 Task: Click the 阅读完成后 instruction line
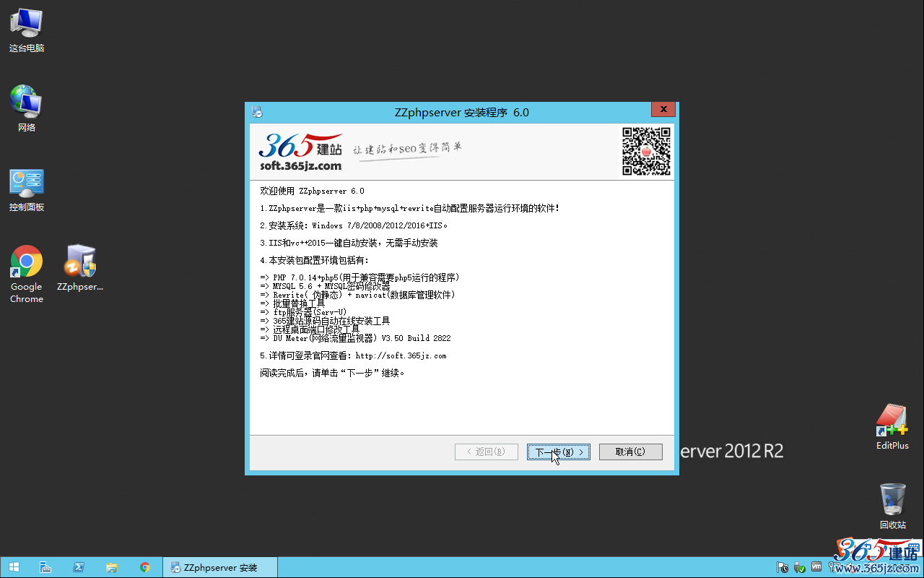(x=332, y=374)
